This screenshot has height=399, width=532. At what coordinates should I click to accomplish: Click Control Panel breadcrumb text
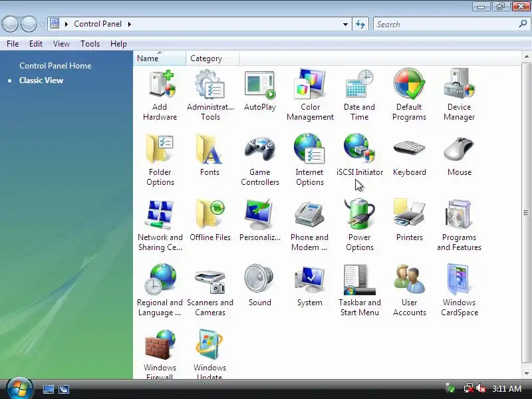[x=98, y=24]
